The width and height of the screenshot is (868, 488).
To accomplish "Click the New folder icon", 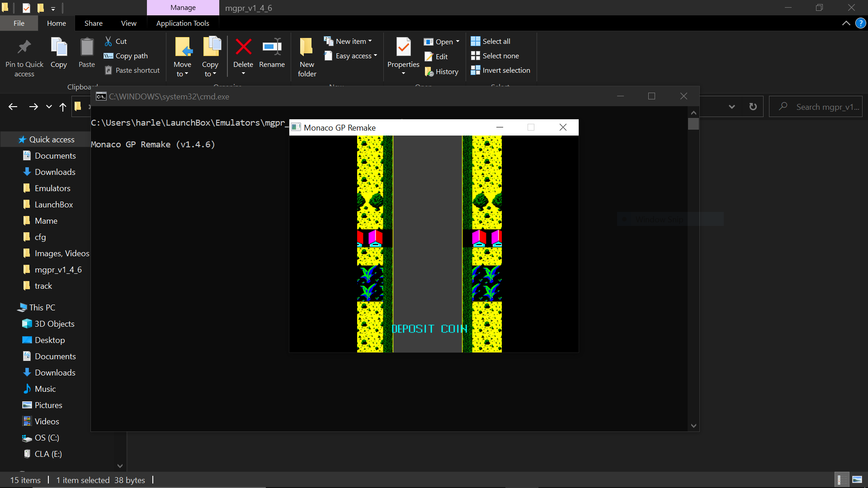I will (307, 47).
